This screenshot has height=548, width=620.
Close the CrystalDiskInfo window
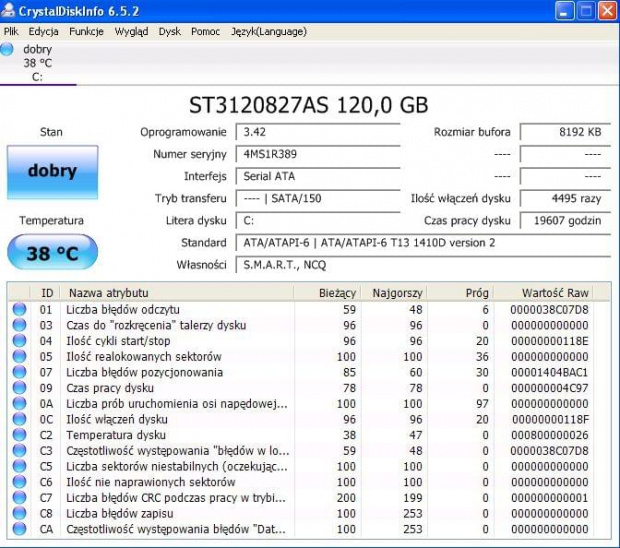coord(607,11)
